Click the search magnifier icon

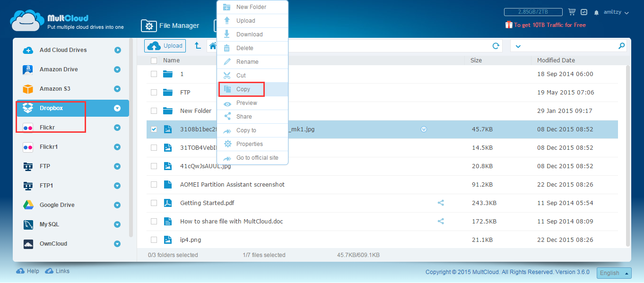coord(621,46)
